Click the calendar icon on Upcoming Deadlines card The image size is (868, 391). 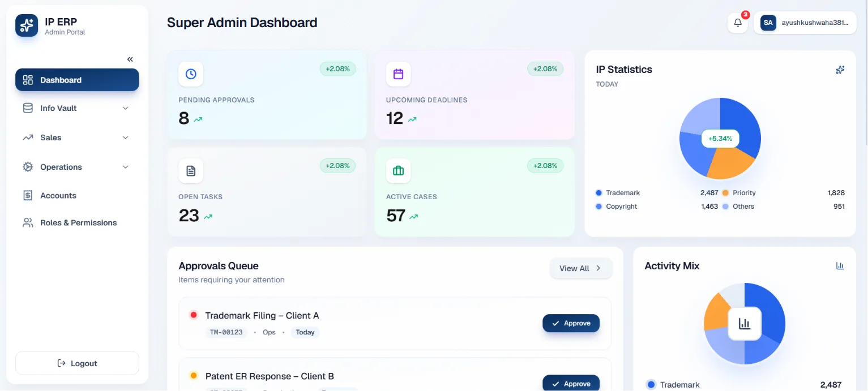[399, 74]
